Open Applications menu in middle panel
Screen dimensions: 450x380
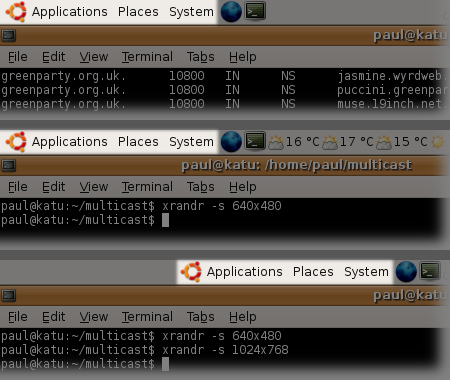(x=70, y=142)
